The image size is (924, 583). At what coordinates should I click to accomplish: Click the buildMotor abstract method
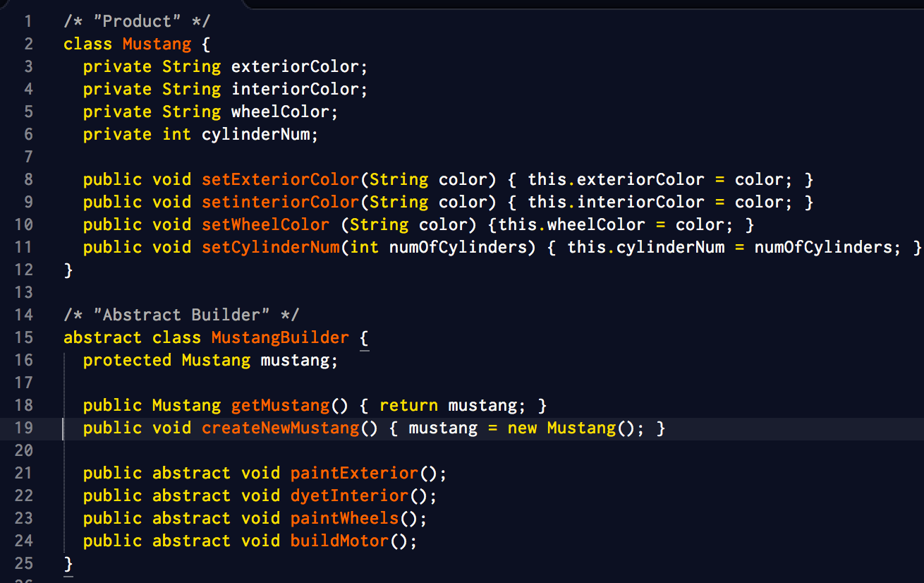pyautogui.click(x=339, y=541)
